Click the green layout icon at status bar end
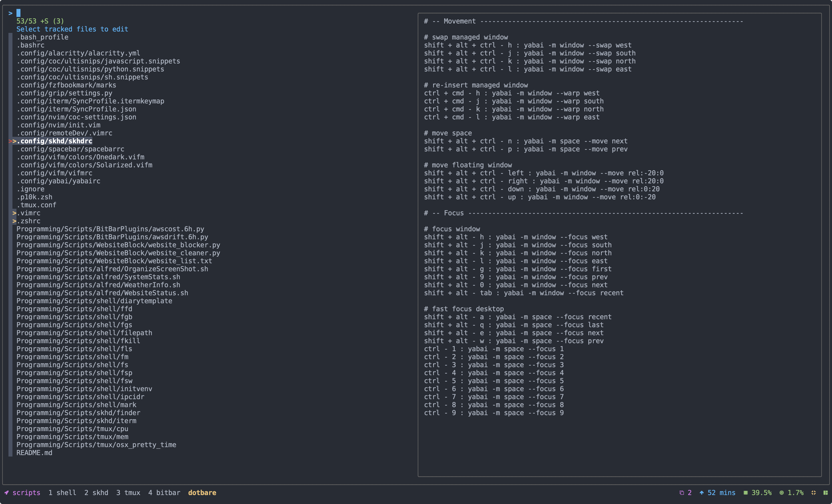The image size is (832, 504). click(x=826, y=492)
